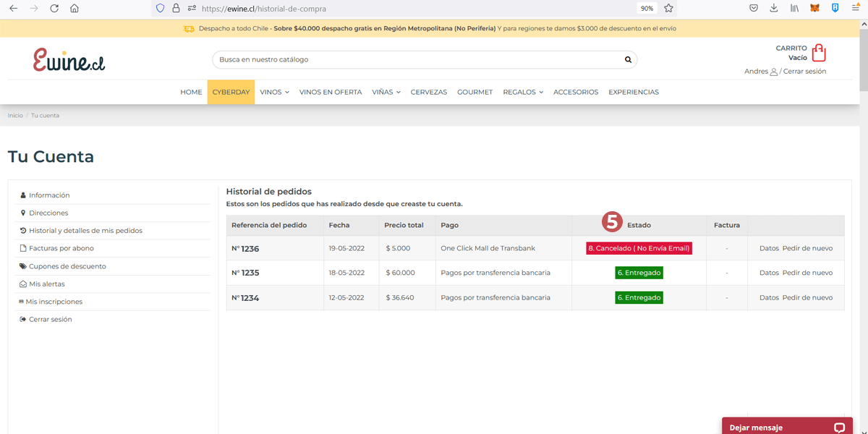Image resolution: width=868 pixels, height=434 pixels.
Task: Open the Cervezas menu item
Action: tap(428, 92)
